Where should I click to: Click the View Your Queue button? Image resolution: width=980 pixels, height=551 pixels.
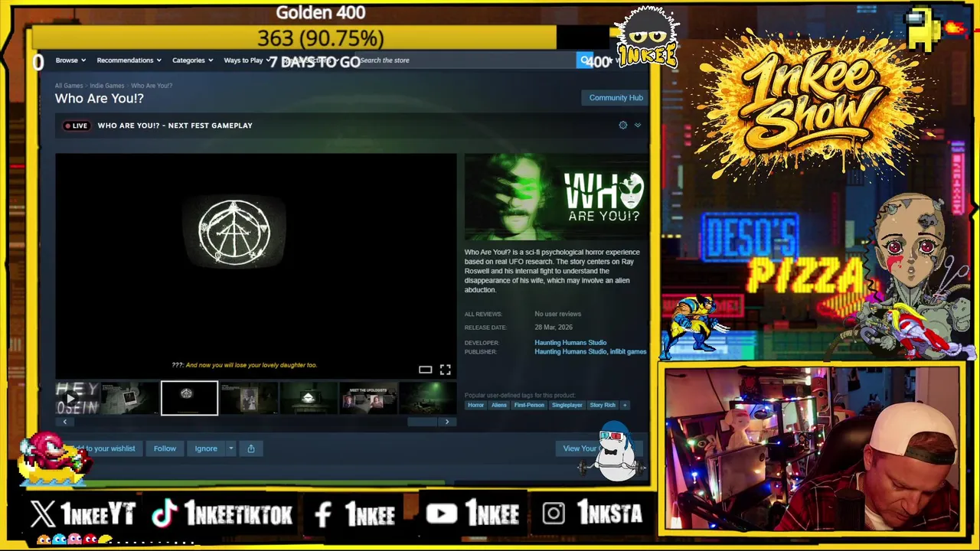[x=601, y=448]
